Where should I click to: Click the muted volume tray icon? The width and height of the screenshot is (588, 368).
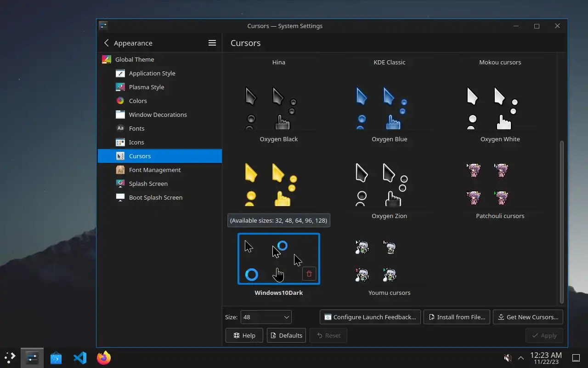tap(508, 357)
